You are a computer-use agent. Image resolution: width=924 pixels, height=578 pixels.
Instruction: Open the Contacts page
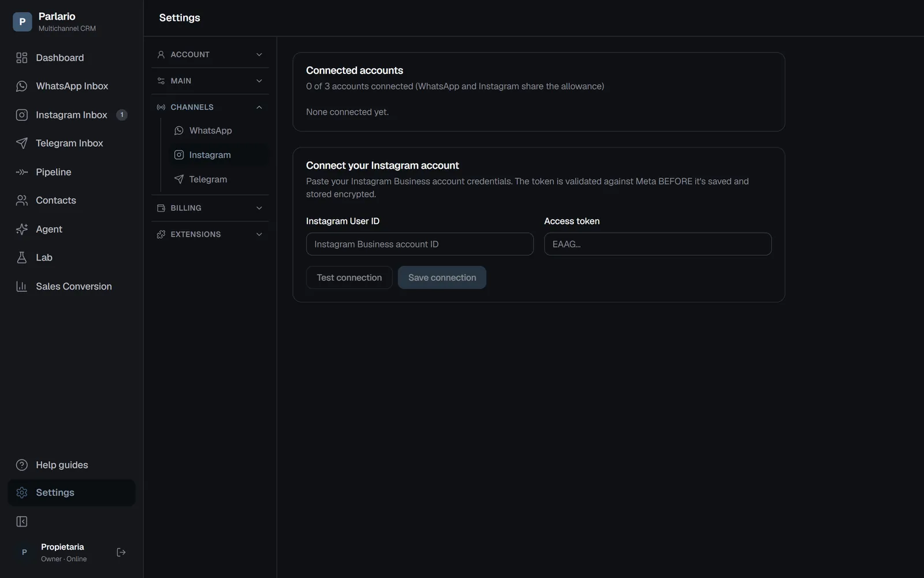pos(72,201)
